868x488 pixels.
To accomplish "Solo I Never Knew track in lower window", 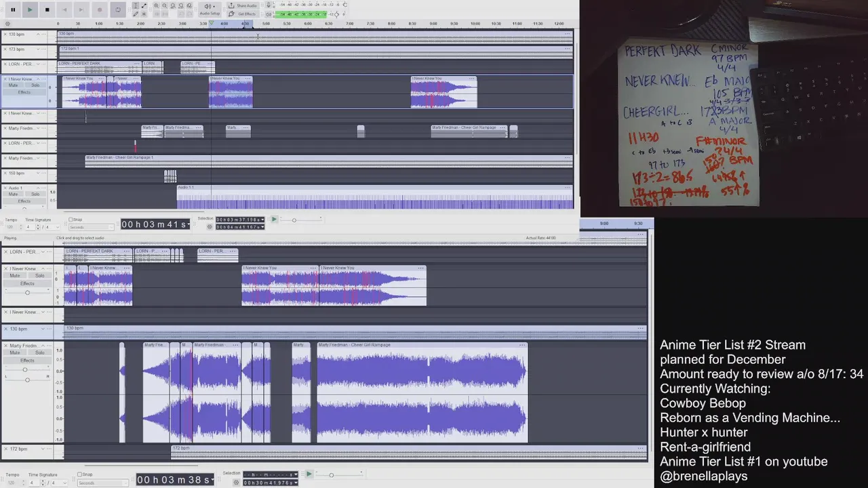I will 40,276.
